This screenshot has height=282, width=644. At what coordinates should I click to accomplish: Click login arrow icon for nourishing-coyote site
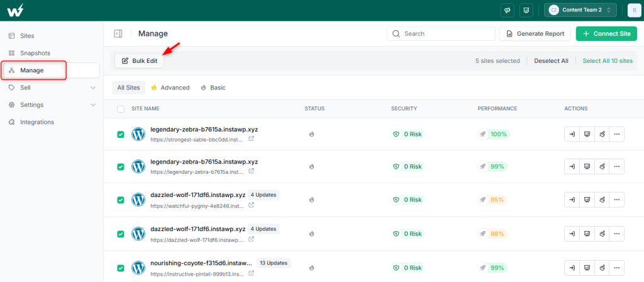[572, 268]
